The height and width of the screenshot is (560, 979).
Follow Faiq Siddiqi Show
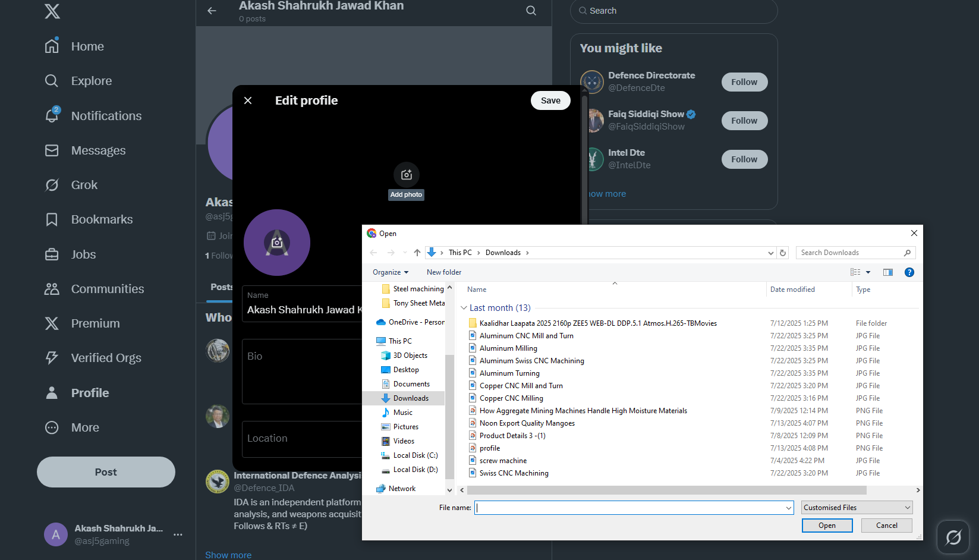(744, 121)
